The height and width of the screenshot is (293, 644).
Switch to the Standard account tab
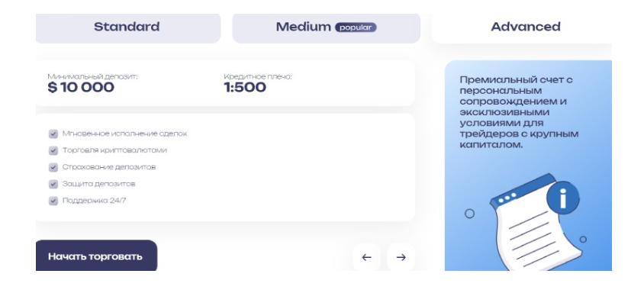[x=128, y=27]
